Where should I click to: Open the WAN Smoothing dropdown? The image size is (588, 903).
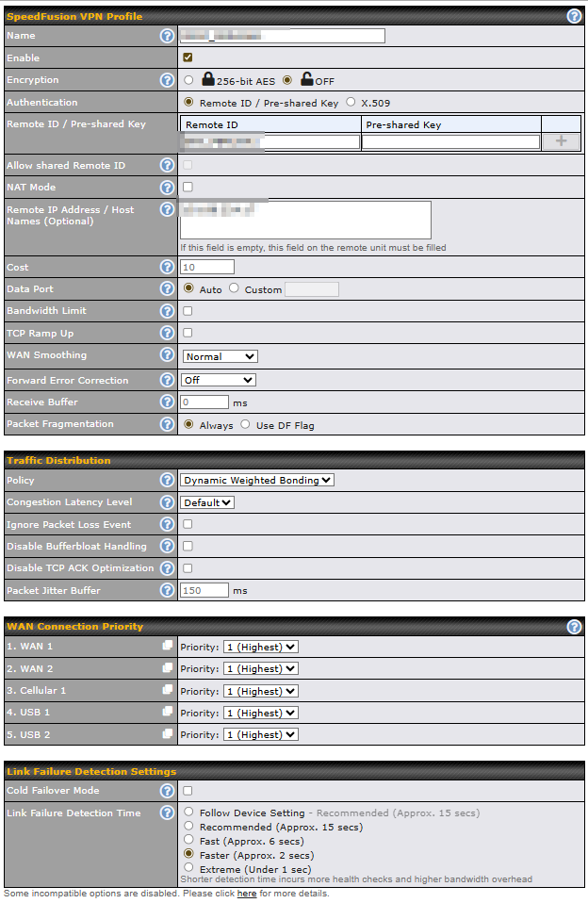pos(220,356)
